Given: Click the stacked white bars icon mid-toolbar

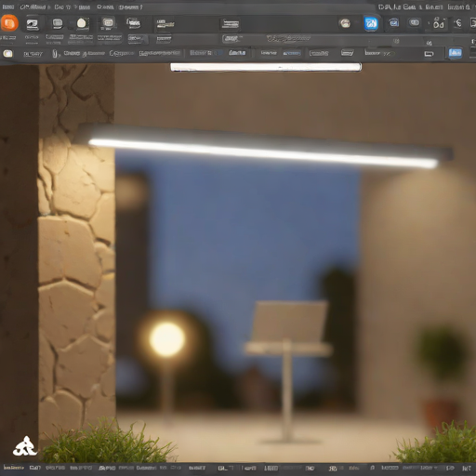Looking at the screenshot, I should [x=231, y=24].
